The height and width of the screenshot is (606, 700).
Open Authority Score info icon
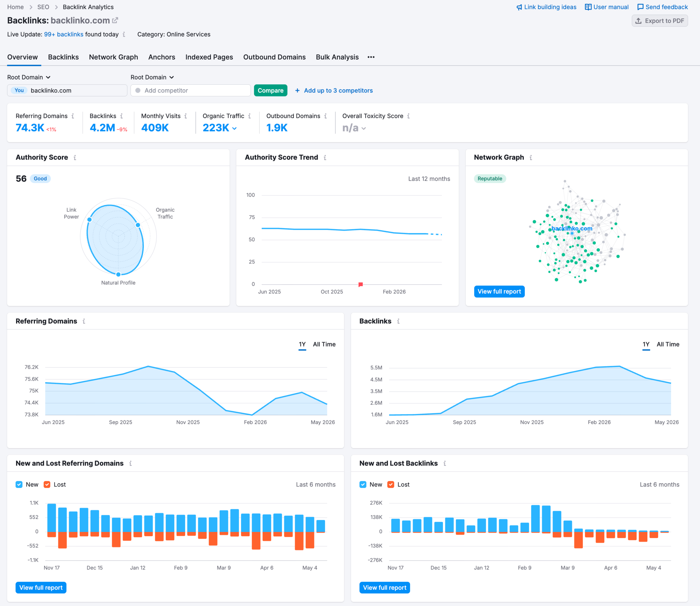click(75, 157)
